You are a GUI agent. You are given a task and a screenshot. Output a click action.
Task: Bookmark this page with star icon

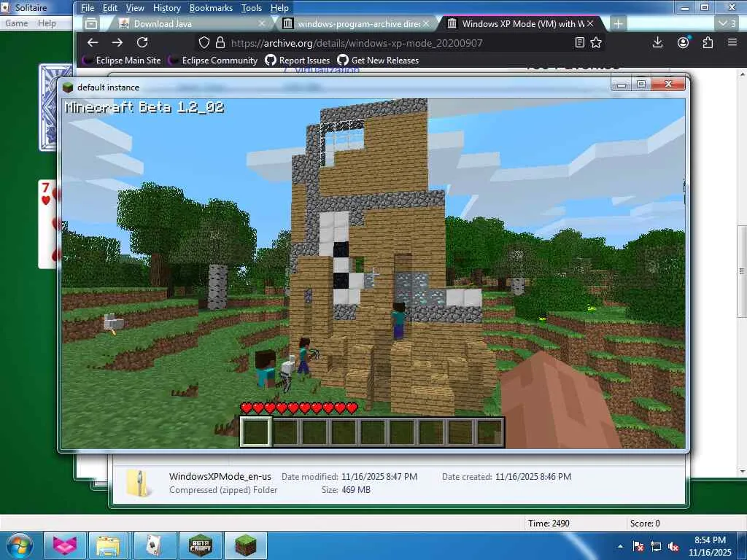point(596,43)
